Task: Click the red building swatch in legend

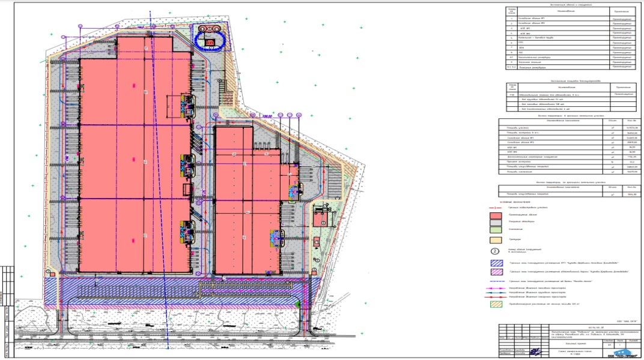Action: [495, 216]
